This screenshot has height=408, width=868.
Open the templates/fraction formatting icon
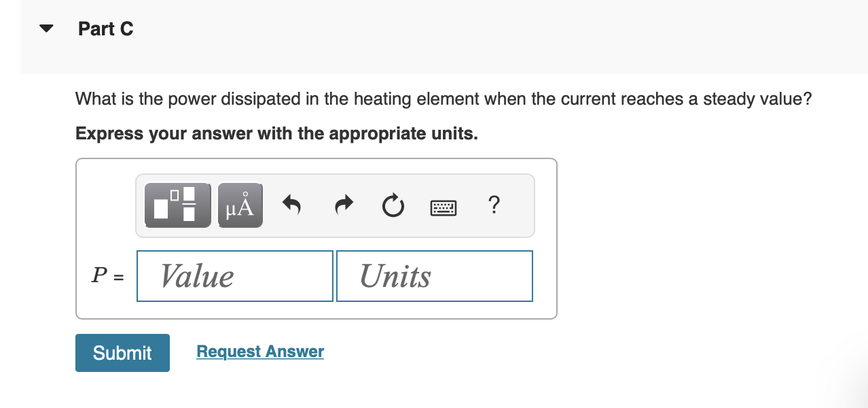[x=177, y=205]
